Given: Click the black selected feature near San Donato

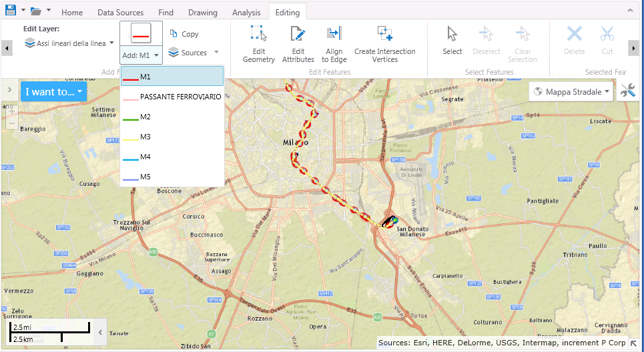Looking at the screenshot, I should 388,223.
